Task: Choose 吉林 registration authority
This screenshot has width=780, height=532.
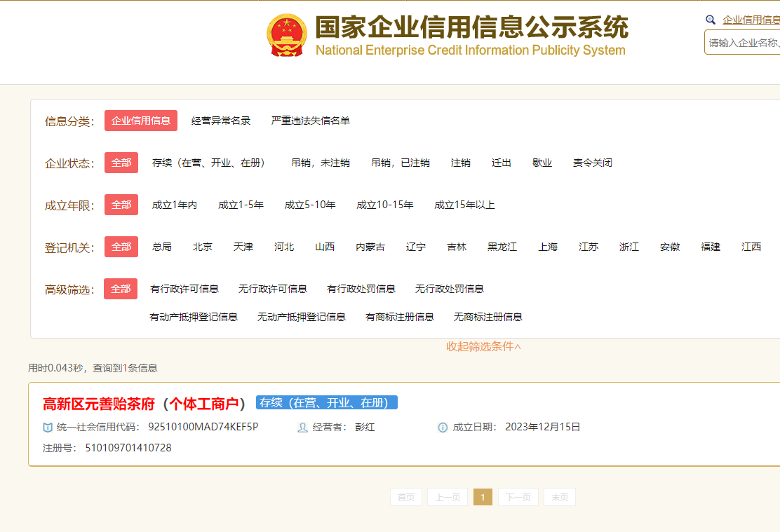Action: click(x=457, y=247)
